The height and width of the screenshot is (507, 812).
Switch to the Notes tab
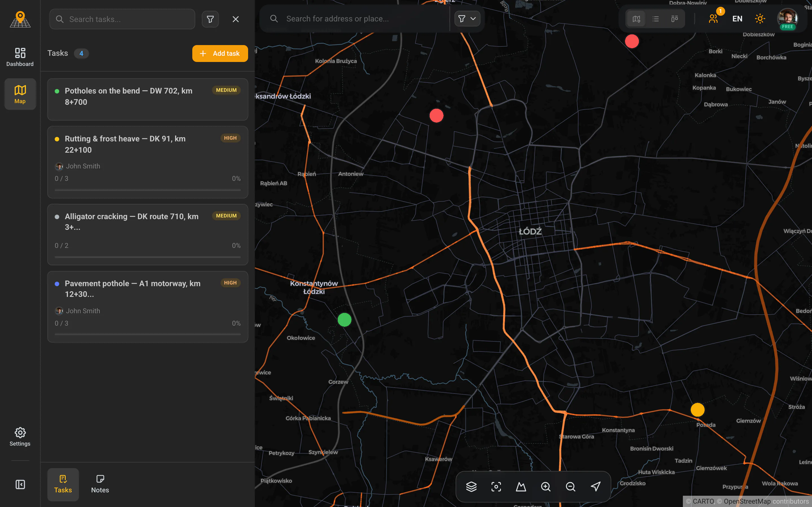coord(100,484)
